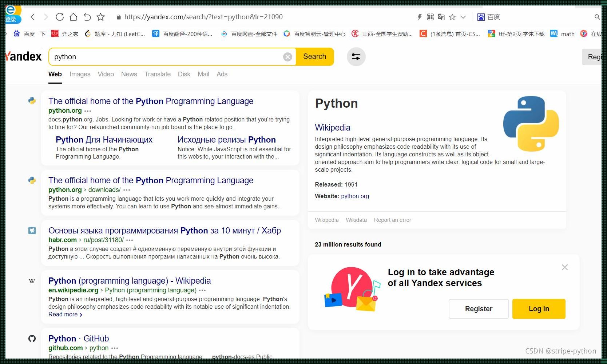The image size is (607, 364).
Task: Click the Register button in login promo
Action: point(479,309)
